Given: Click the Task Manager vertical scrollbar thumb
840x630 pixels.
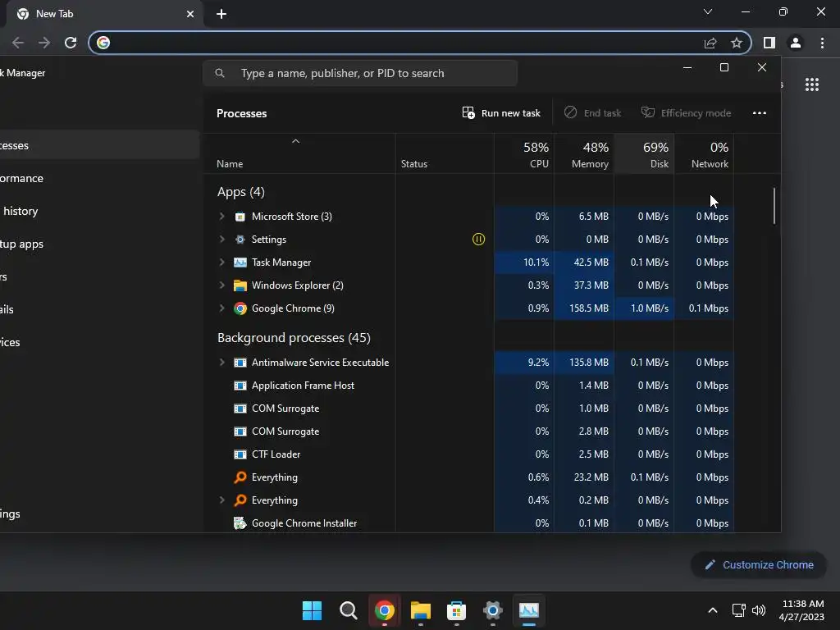Looking at the screenshot, I should [774, 206].
